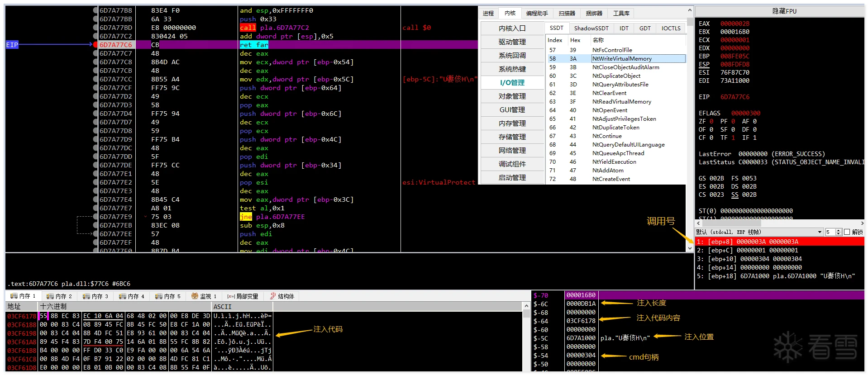Click the 内存 5 dump tab icon
This screenshot has width=868, height=375.
tap(158, 296)
